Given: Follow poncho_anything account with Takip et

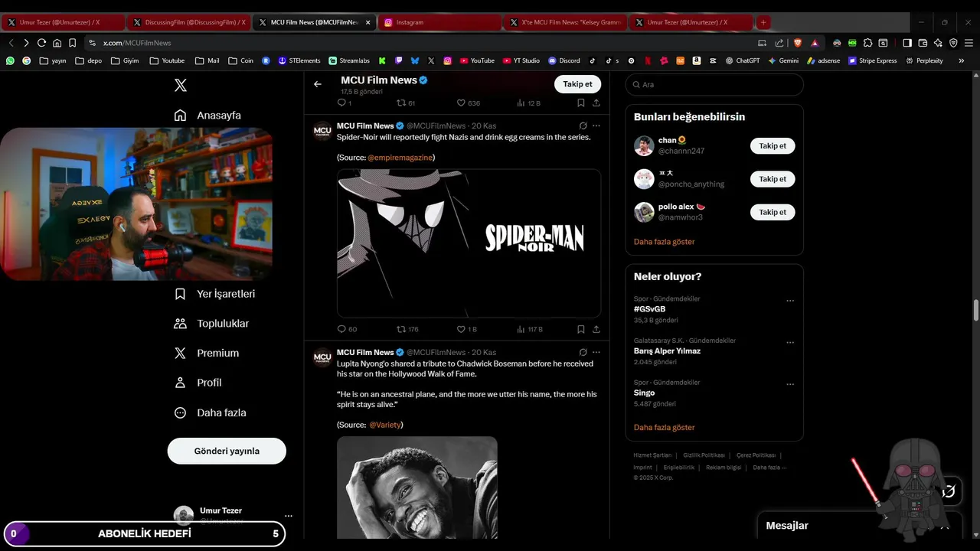Looking at the screenshot, I should tap(773, 179).
